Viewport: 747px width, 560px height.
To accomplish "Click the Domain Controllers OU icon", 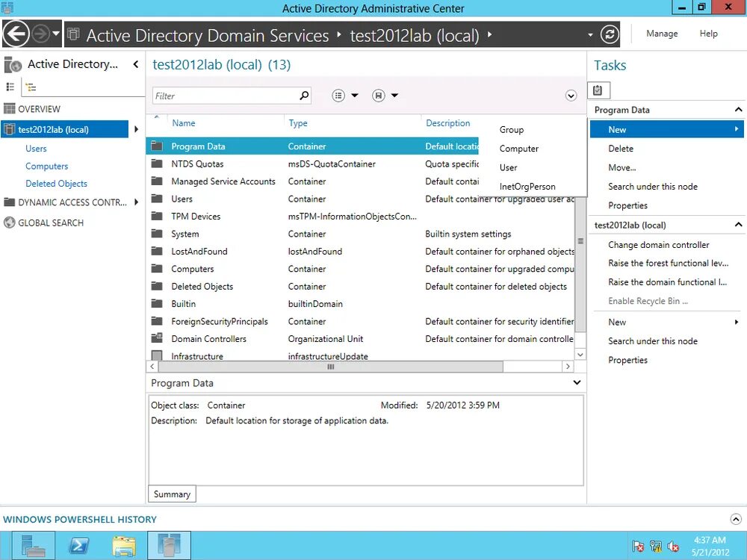I will point(157,338).
